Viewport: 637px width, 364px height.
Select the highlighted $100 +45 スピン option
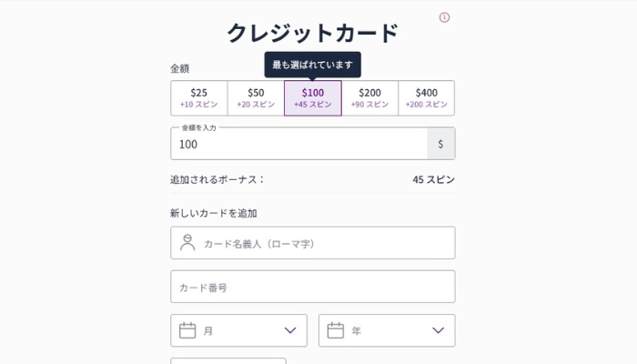pyautogui.click(x=313, y=98)
